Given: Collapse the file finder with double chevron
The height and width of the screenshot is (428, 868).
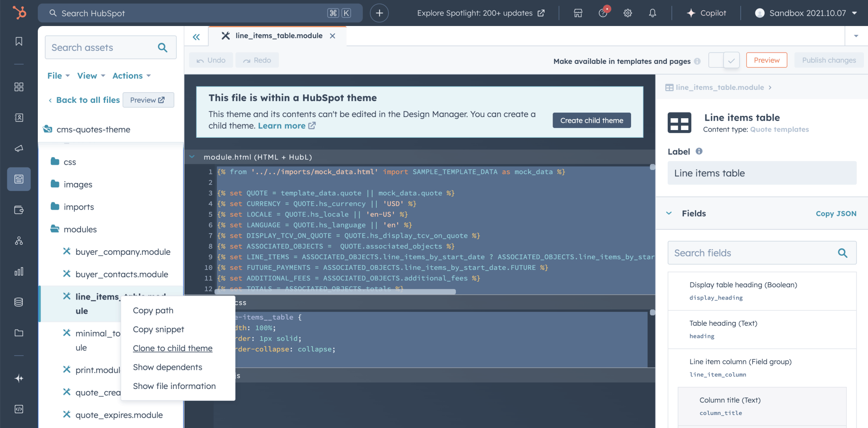Looking at the screenshot, I should pyautogui.click(x=196, y=37).
